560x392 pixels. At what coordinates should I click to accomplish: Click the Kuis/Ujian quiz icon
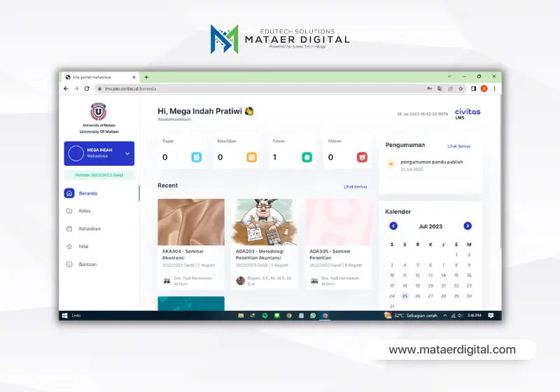click(252, 157)
